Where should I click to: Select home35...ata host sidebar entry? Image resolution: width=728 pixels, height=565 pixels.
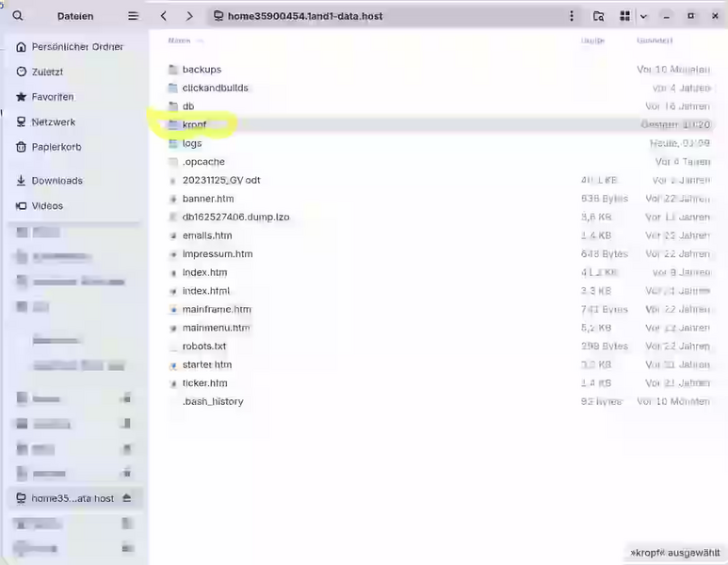point(74,498)
